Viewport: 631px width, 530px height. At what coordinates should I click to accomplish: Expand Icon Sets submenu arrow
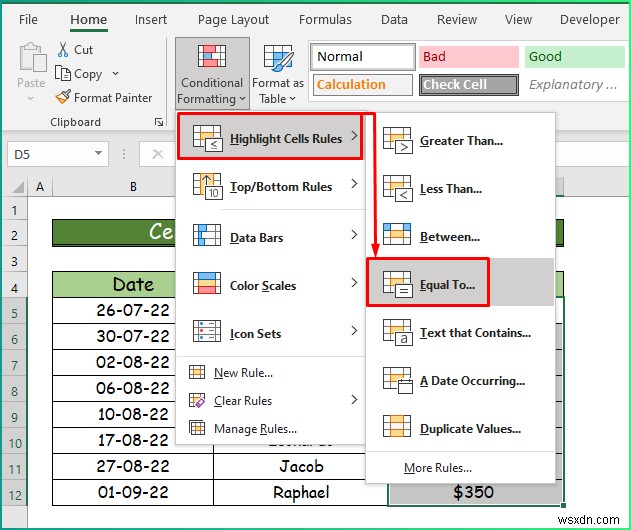pyautogui.click(x=354, y=330)
